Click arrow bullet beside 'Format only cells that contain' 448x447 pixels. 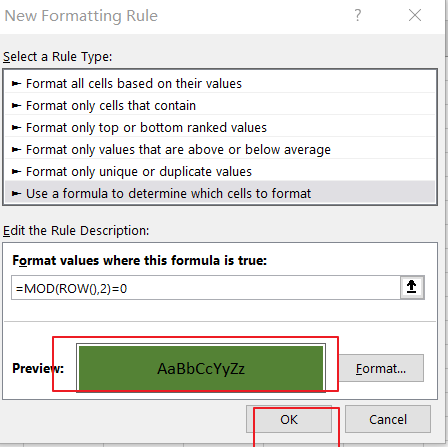coord(16,106)
